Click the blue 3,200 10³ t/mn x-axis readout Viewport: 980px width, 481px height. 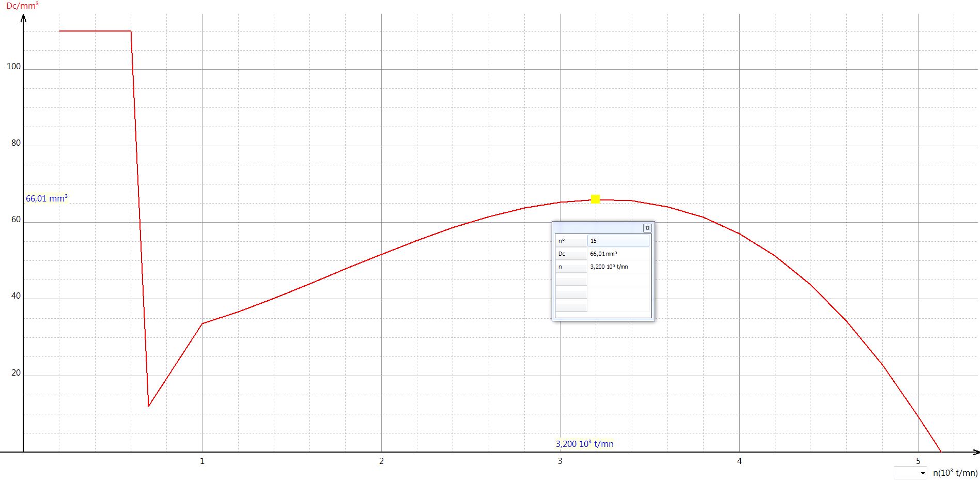(x=585, y=444)
